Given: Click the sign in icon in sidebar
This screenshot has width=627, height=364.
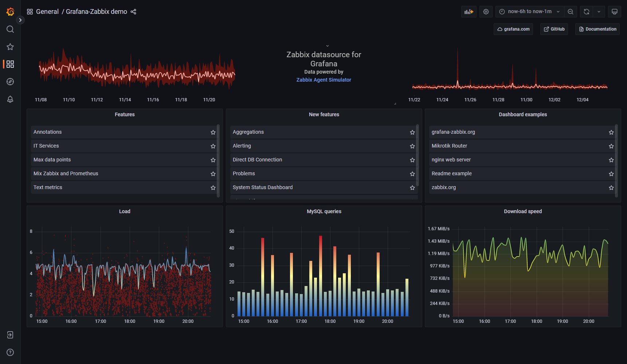Looking at the screenshot, I should pyautogui.click(x=10, y=335).
